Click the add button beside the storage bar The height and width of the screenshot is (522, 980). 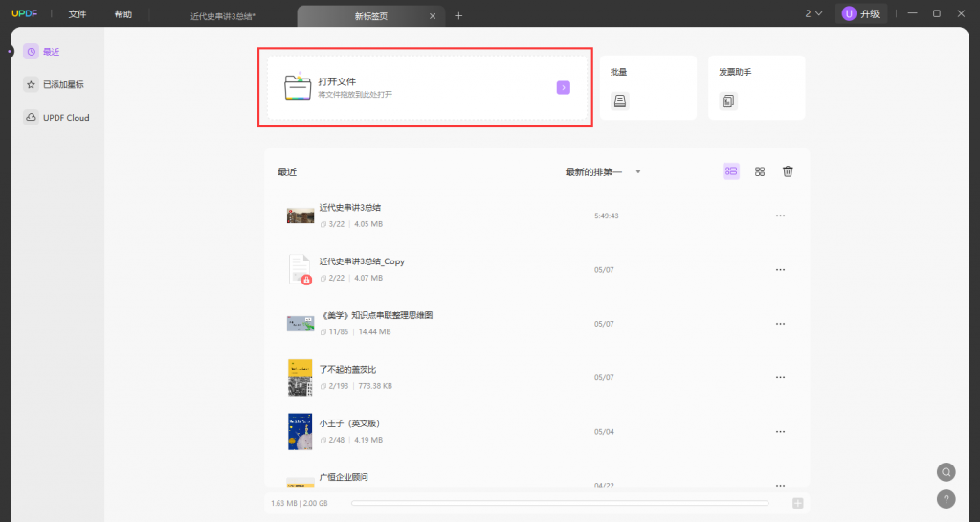(797, 503)
